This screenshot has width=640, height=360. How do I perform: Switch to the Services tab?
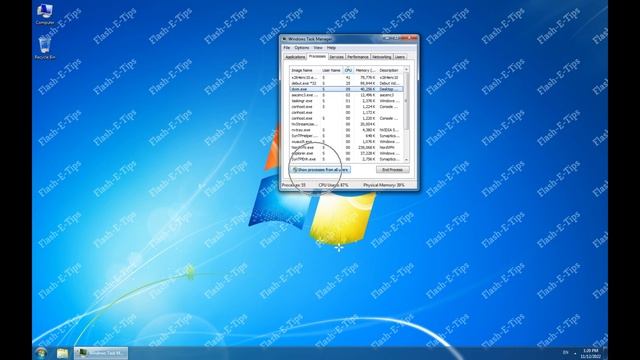coord(336,57)
